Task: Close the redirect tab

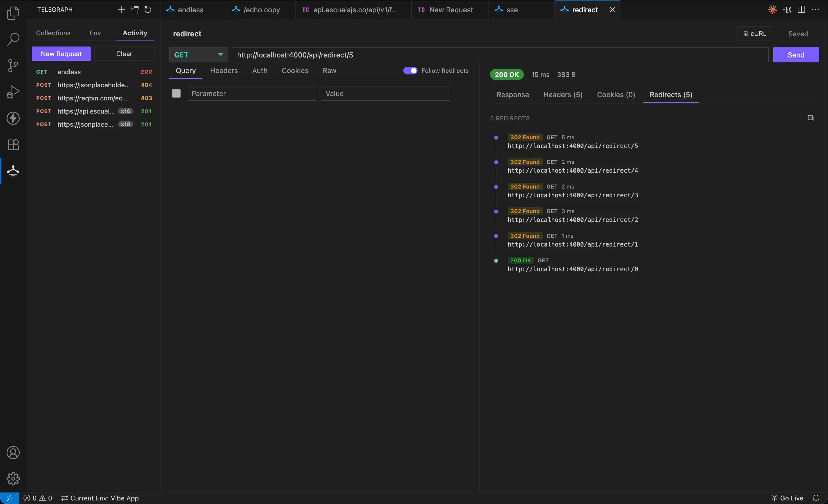Action: tap(612, 10)
